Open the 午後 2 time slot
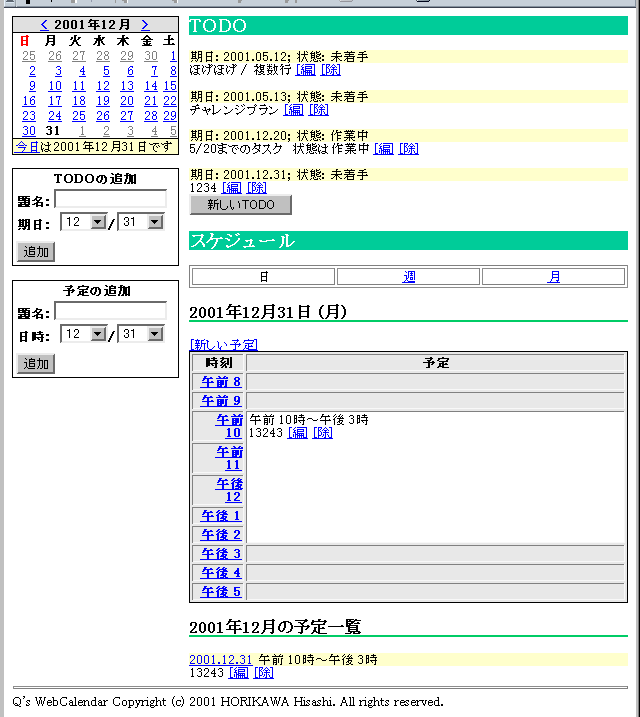This screenshot has height=717, width=640. (x=221, y=535)
